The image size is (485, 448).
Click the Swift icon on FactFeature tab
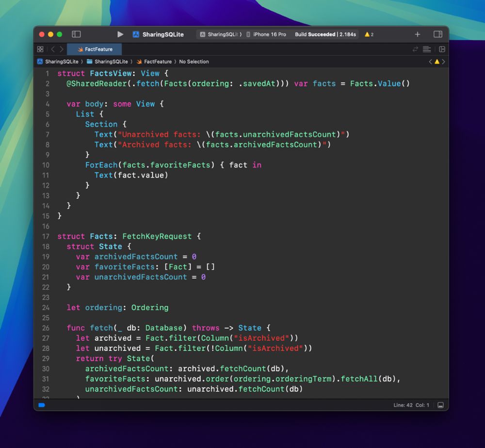click(81, 49)
